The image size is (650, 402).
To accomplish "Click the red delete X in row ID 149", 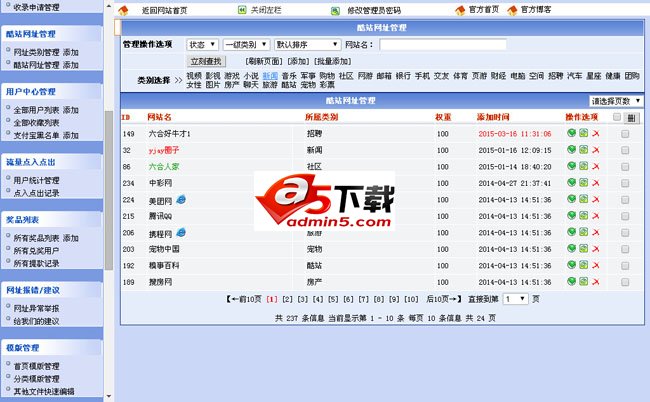I will (596, 133).
